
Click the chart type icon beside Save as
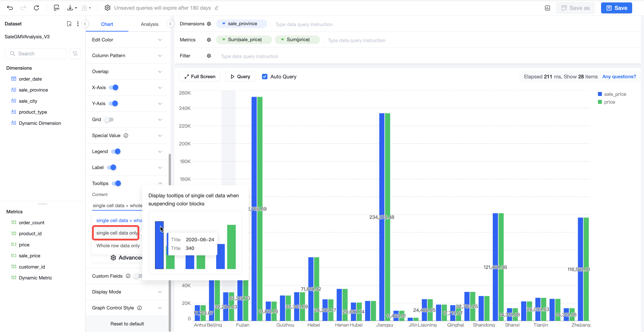(x=547, y=8)
